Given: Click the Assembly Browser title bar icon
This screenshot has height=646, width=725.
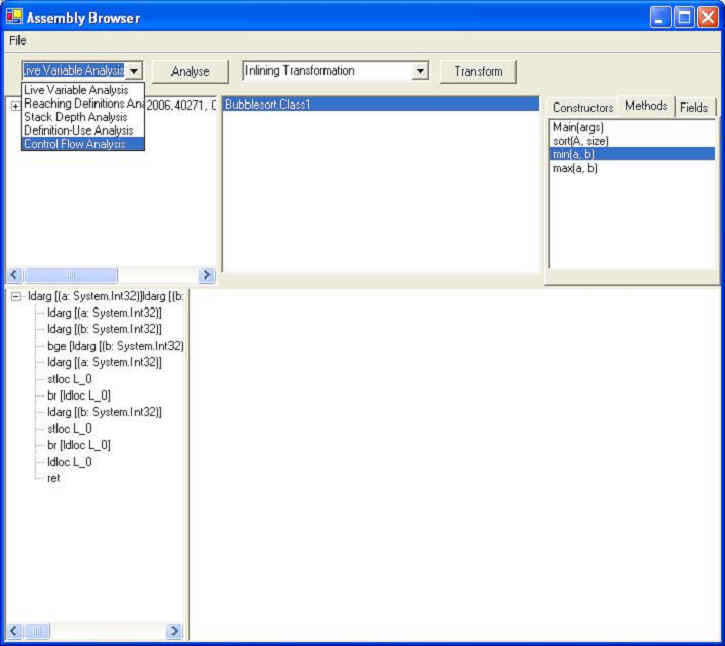Looking at the screenshot, I should (14, 17).
